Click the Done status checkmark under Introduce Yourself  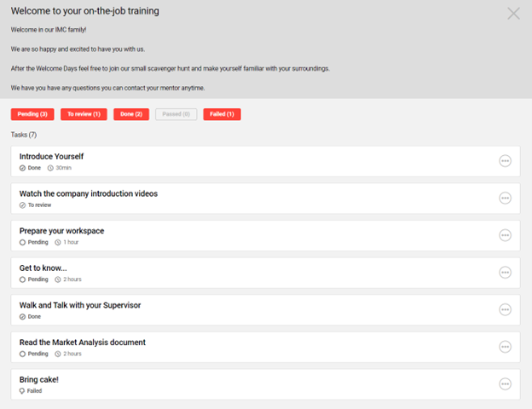pyautogui.click(x=22, y=168)
